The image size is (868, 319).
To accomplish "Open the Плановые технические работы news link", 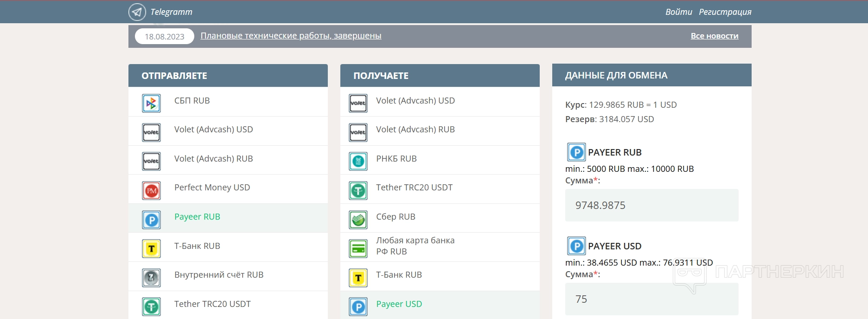I will [291, 36].
